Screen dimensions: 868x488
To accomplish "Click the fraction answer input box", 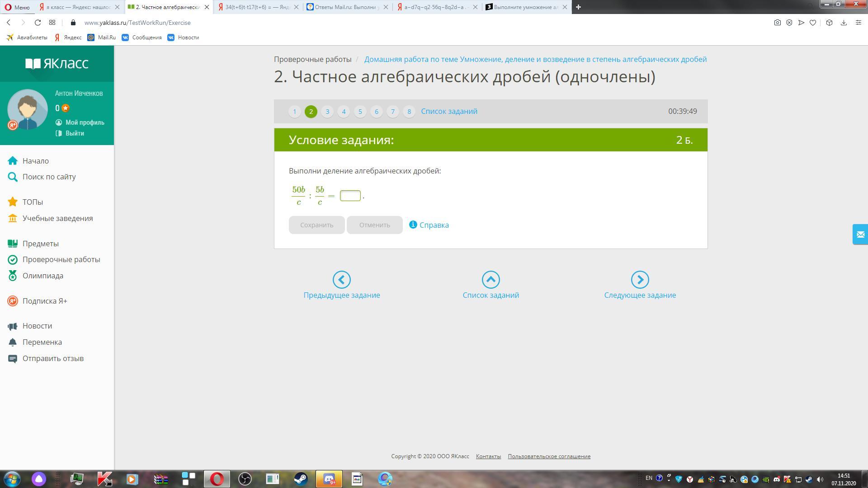I will click(x=350, y=196).
